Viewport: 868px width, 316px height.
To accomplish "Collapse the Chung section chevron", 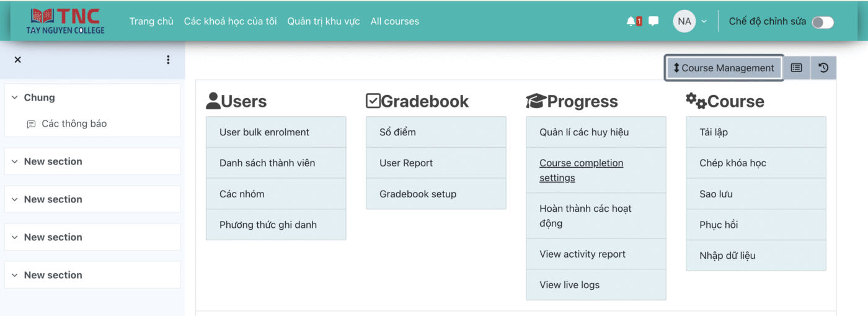I will (15, 97).
